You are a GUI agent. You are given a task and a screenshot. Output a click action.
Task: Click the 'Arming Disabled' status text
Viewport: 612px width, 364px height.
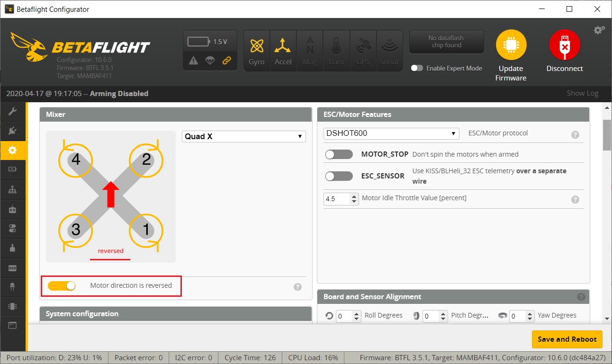[119, 94]
